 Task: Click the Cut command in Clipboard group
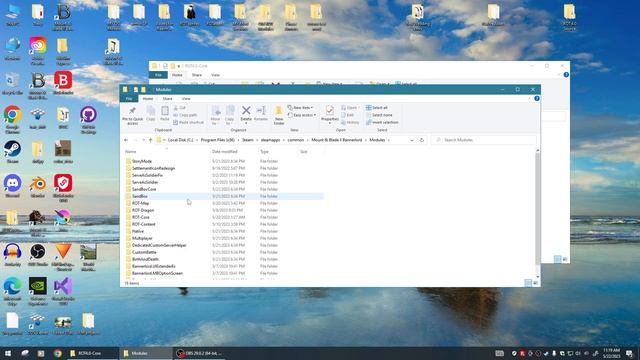(180, 108)
